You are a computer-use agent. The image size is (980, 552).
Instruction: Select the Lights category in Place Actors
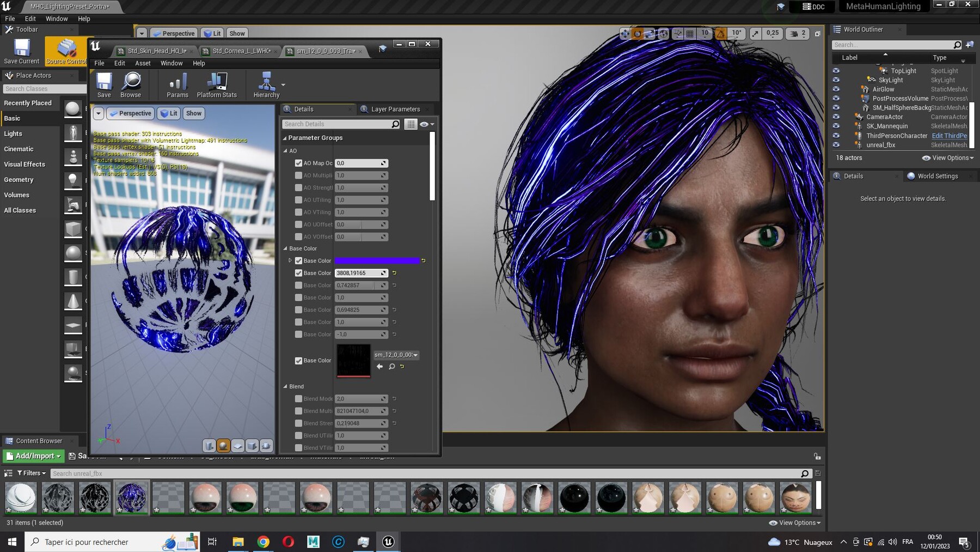pyautogui.click(x=13, y=134)
